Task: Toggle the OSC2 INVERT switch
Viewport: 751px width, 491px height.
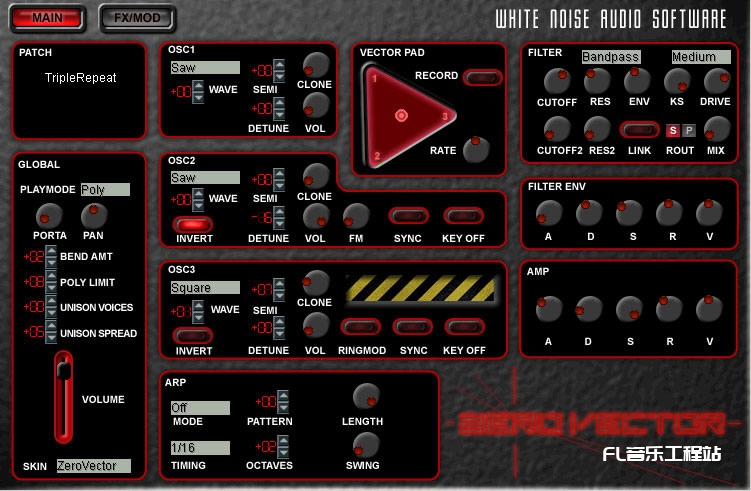Action: [x=192, y=225]
